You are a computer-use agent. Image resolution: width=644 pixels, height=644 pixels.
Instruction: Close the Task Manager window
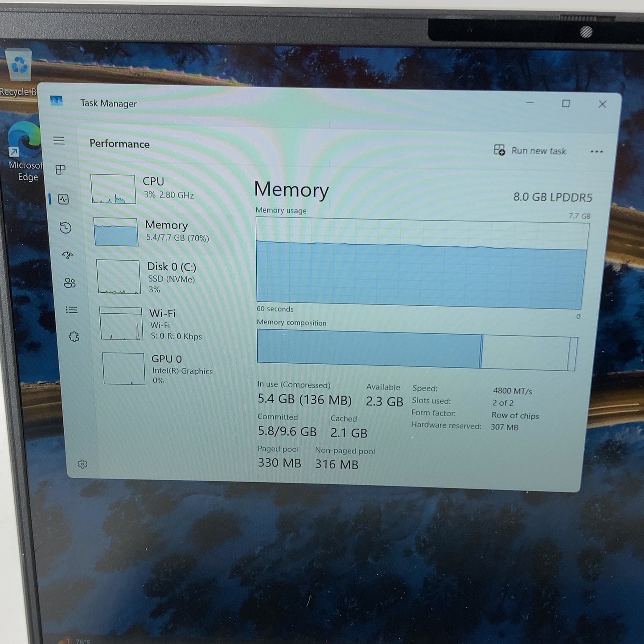pos(602,104)
